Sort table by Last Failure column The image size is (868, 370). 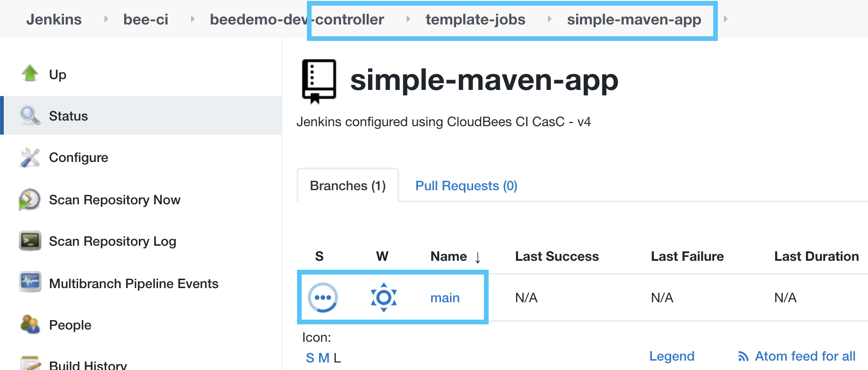(687, 257)
